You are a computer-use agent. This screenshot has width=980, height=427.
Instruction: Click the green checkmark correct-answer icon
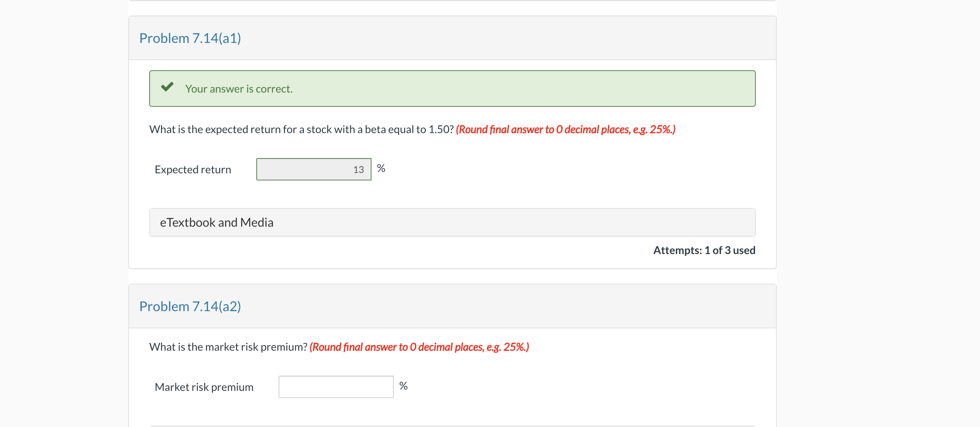(168, 88)
